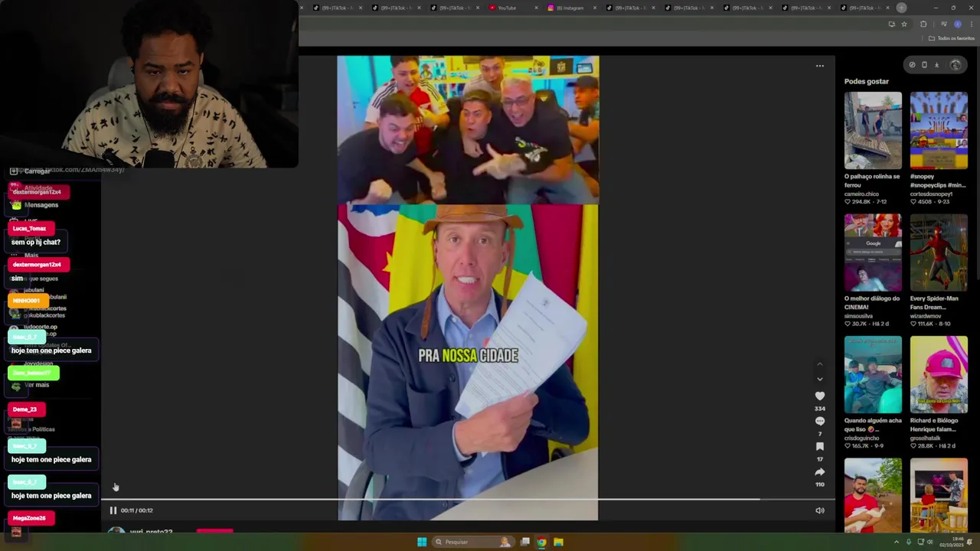Click the cast/install icon in the address bar
980x551 pixels.
pyautogui.click(x=891, y=24)
